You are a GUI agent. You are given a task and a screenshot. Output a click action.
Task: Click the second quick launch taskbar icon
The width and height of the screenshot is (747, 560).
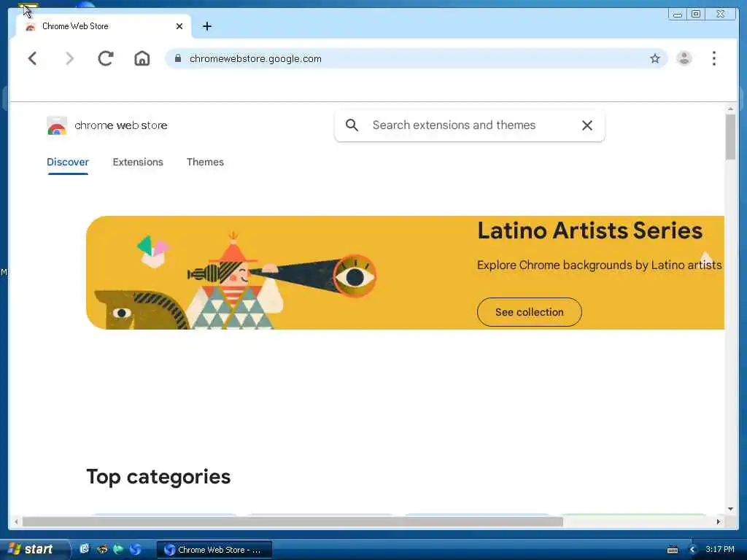[x=102, y=549]
